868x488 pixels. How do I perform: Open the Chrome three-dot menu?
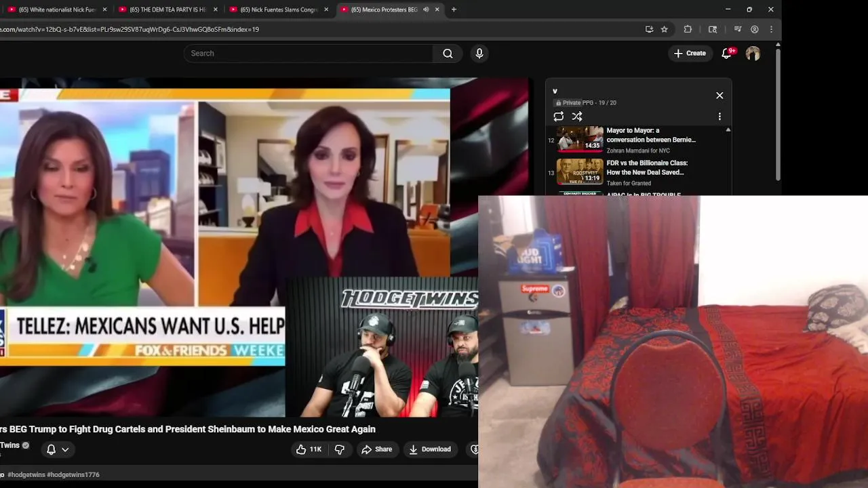pos(771,29)
